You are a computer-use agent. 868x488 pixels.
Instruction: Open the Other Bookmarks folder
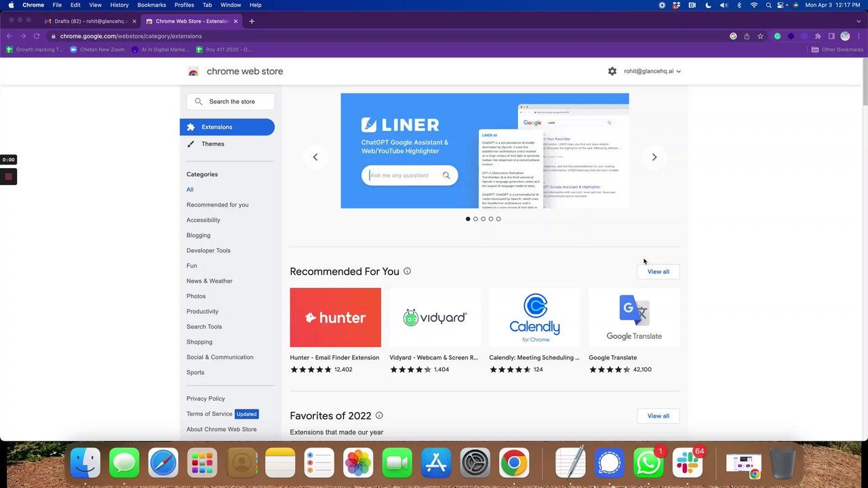(837, 49)
